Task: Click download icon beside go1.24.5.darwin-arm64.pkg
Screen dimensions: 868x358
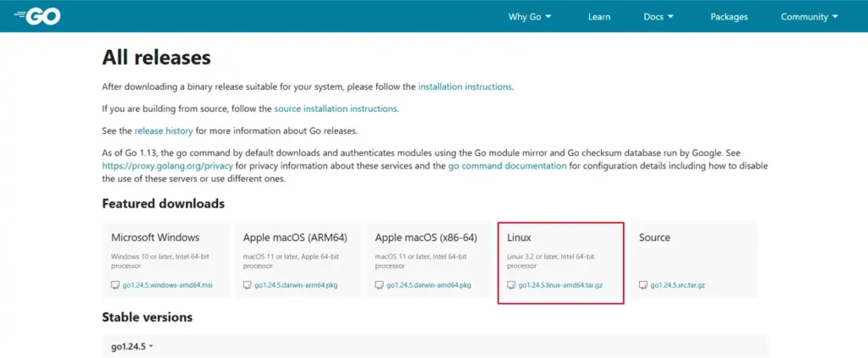Action: tap(247, 285)
